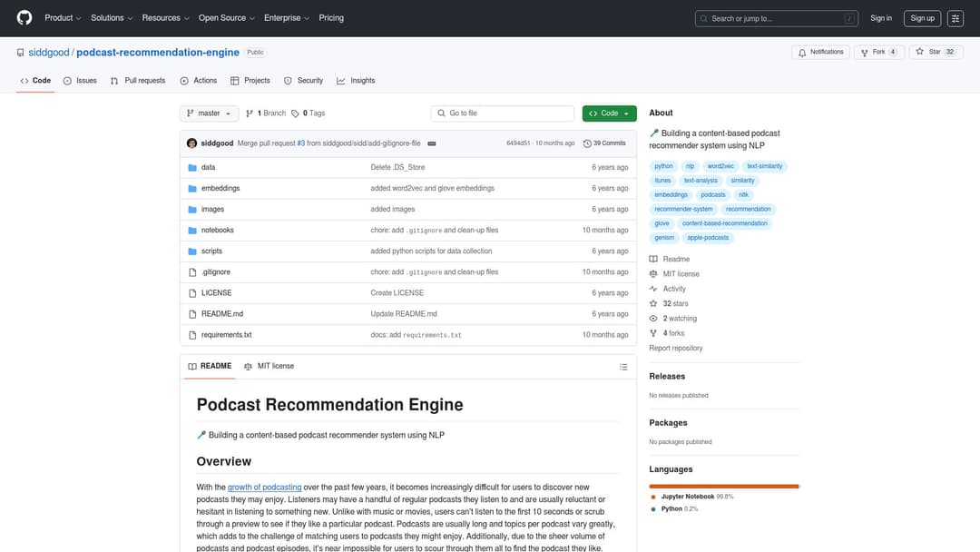Open the Releases section heading
Image resolution: width=980 pixels, height=552 pixels.
click(667, 377)
